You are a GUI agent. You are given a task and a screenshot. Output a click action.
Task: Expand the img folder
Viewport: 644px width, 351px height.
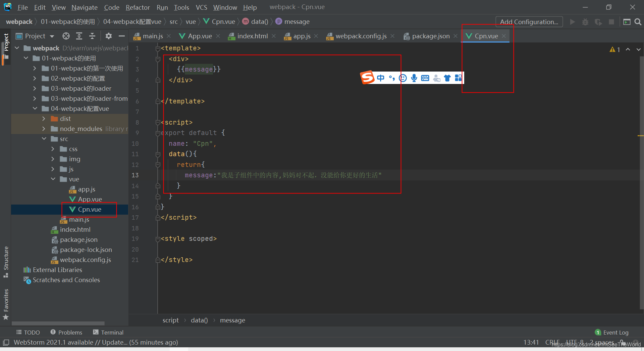tap(53, 159)
